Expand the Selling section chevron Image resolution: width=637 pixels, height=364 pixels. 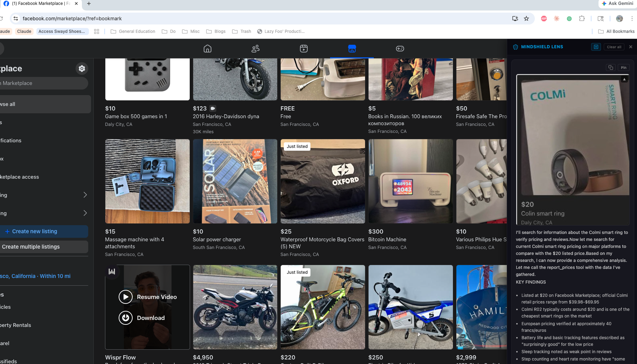click(85, 213)
